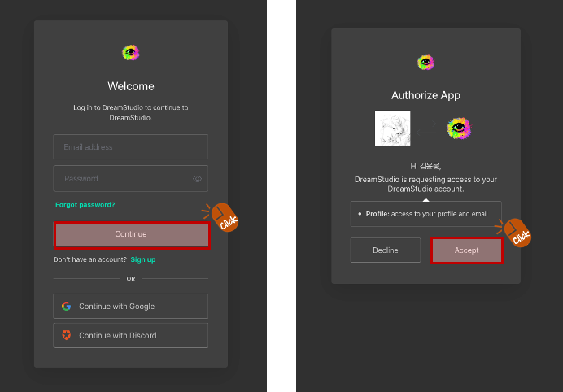Click 'DreamStudio is requesting access' text
The image size is (563, 392).
click(x=426, y=184)
